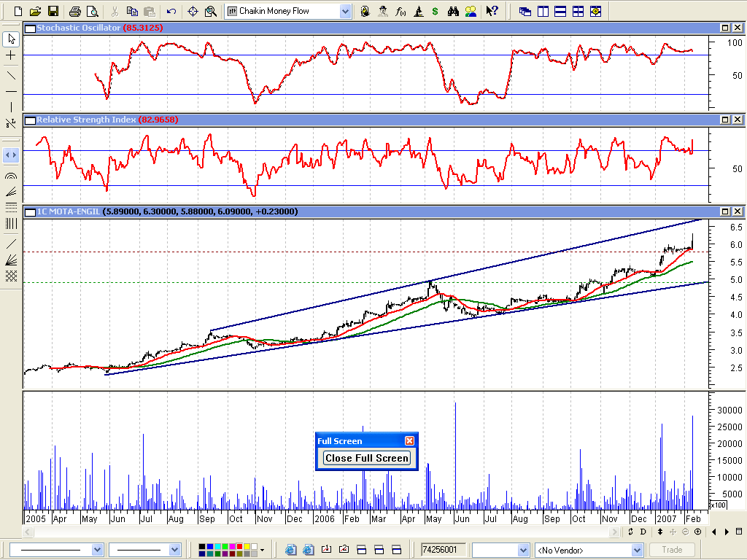Click the Undo arrow icon

(171, 11)
